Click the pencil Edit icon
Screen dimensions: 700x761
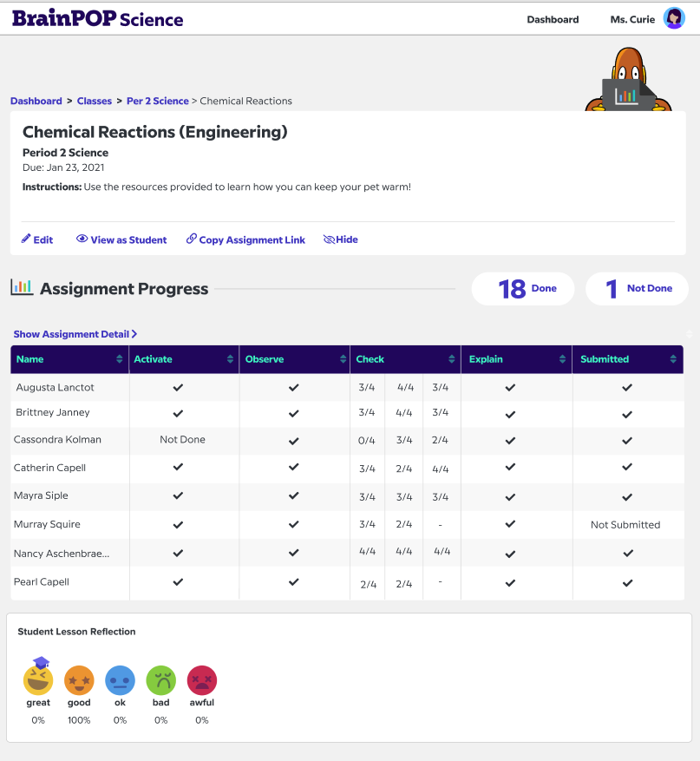coord(26,239)
